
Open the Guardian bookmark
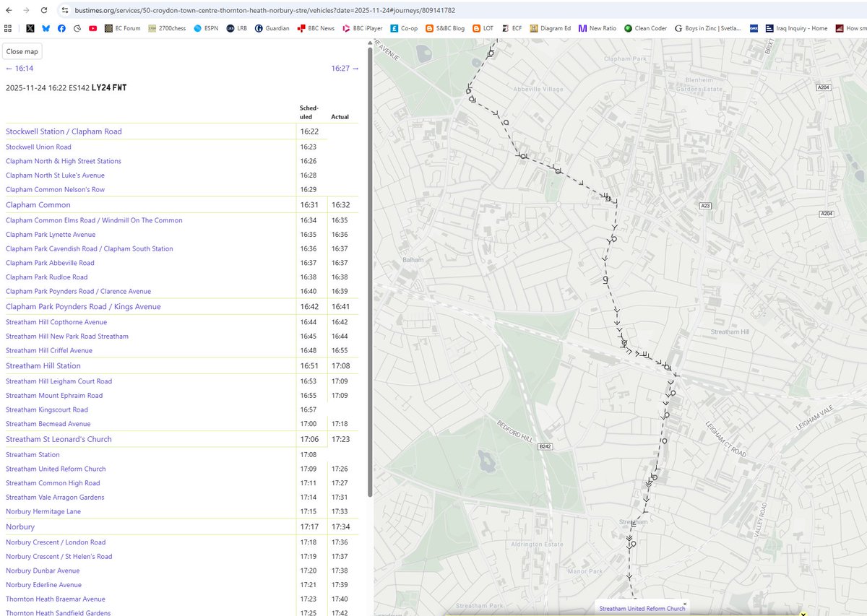click(x=273, y=28)
